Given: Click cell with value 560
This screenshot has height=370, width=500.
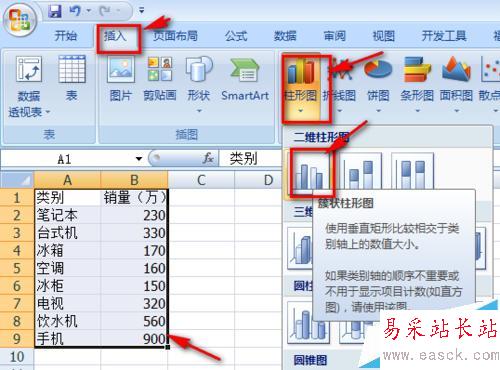Looking at the screenshot, I should 134,321.
